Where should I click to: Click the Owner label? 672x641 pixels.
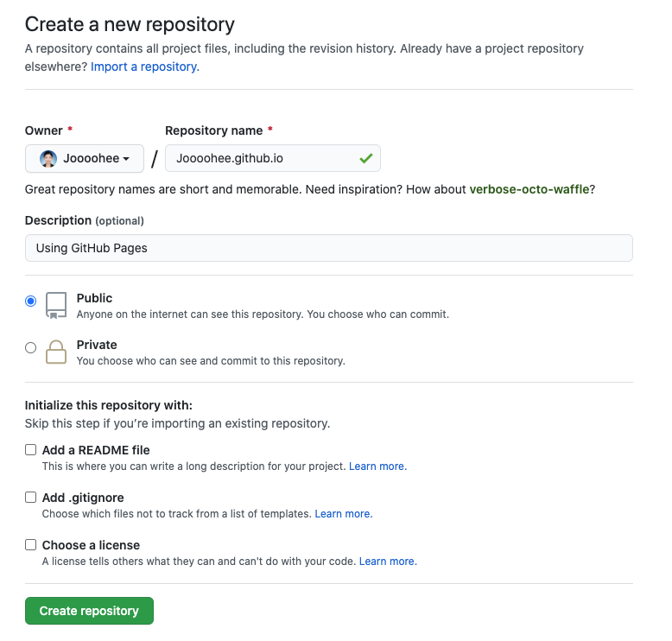44,130
